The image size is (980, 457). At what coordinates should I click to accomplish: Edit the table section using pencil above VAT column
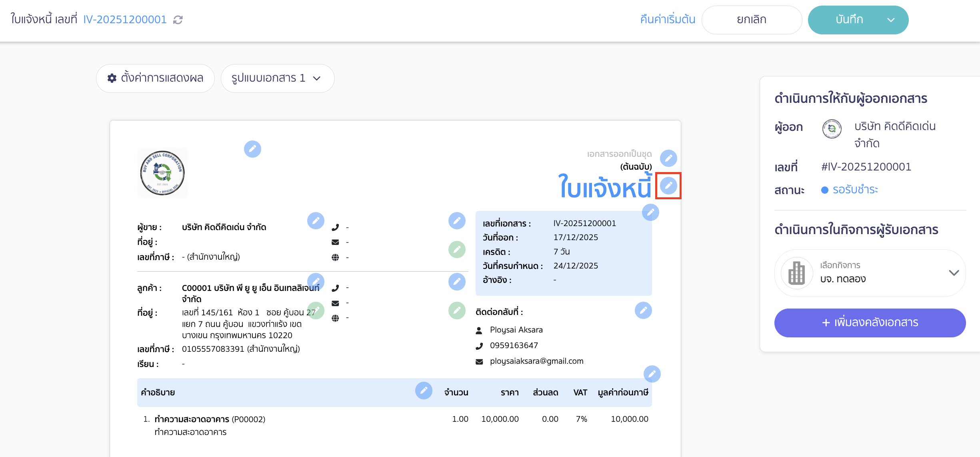click(652, 375)
